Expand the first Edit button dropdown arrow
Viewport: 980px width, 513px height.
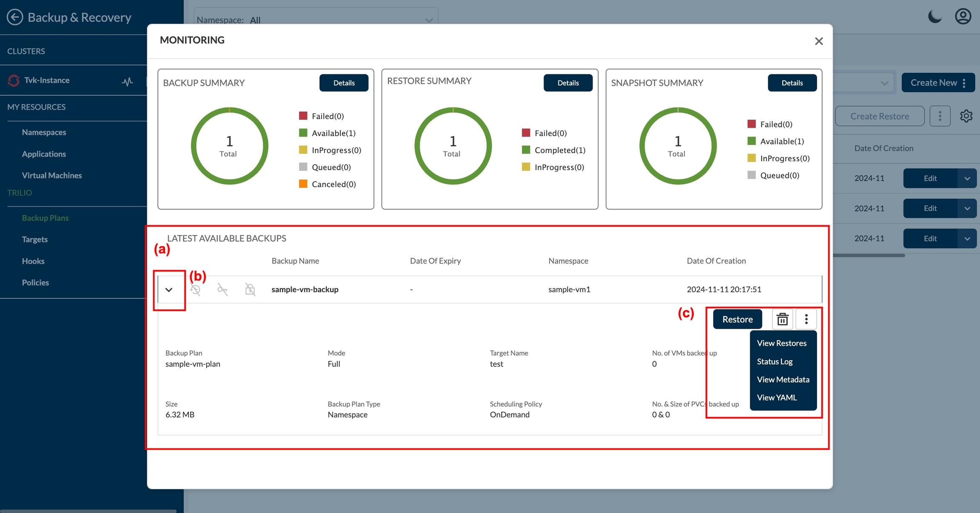967,179
